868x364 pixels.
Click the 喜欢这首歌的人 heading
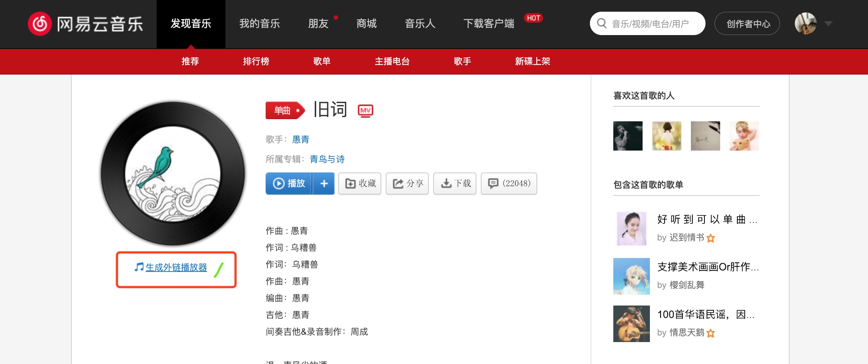pos(644,96)
